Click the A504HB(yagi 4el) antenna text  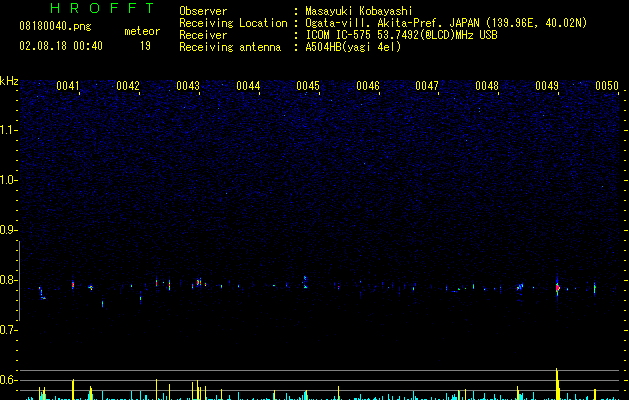coord(353,47)
